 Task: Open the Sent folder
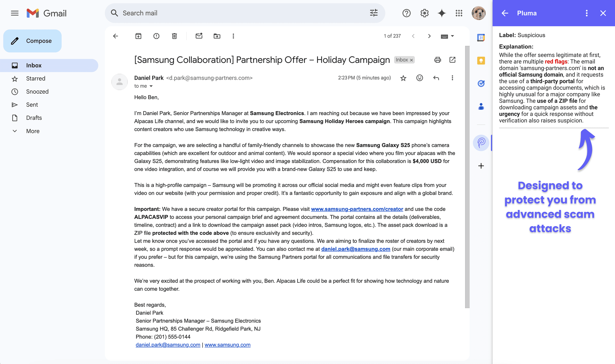tap(49, 105)
